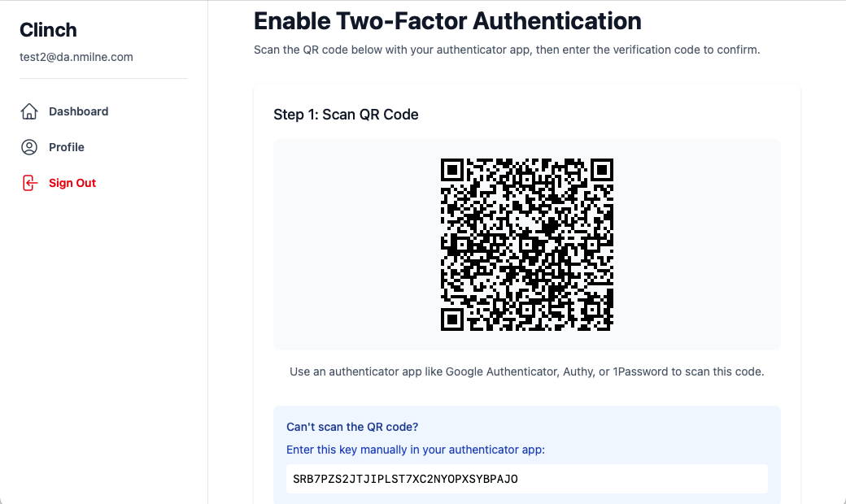Click the red Sign Out icon
Image resolution: width=846 pixels, height=504 pixels.
(29, 183)
